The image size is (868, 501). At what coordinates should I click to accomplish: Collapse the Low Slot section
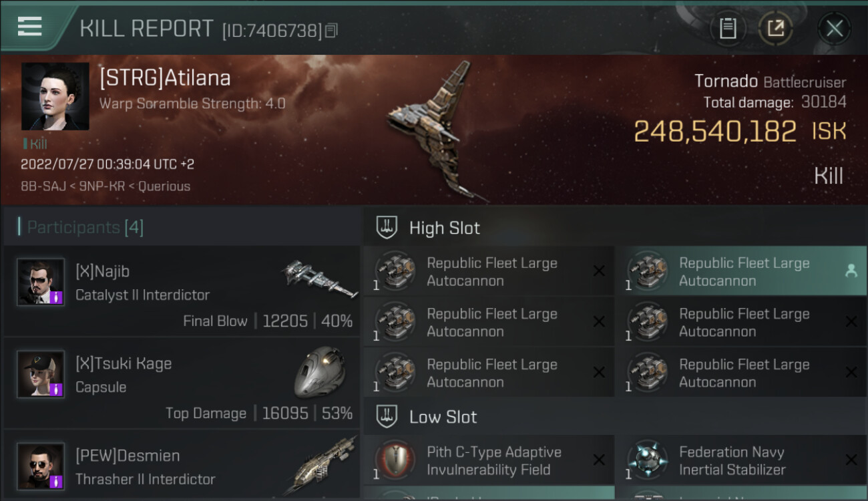point(443,417)
